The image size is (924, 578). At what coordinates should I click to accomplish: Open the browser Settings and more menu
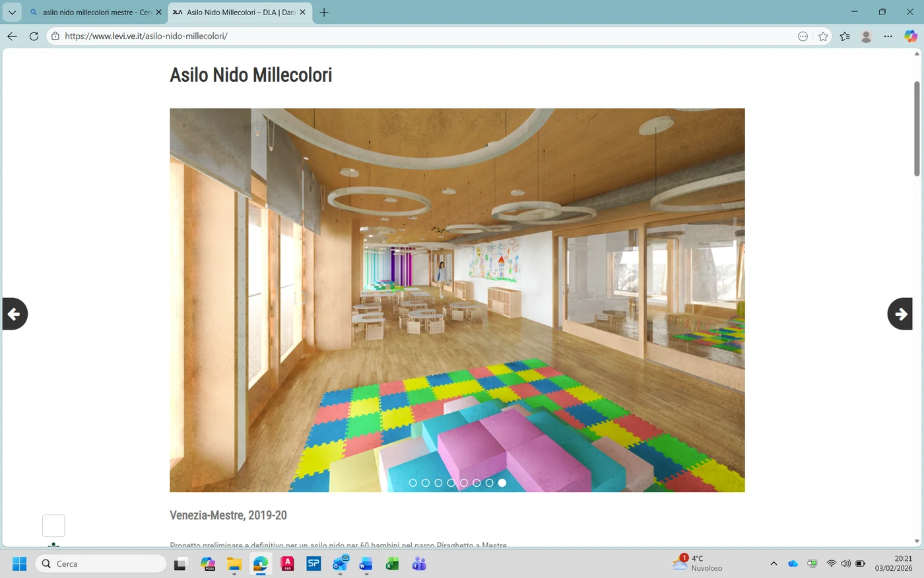pos(888,36)
